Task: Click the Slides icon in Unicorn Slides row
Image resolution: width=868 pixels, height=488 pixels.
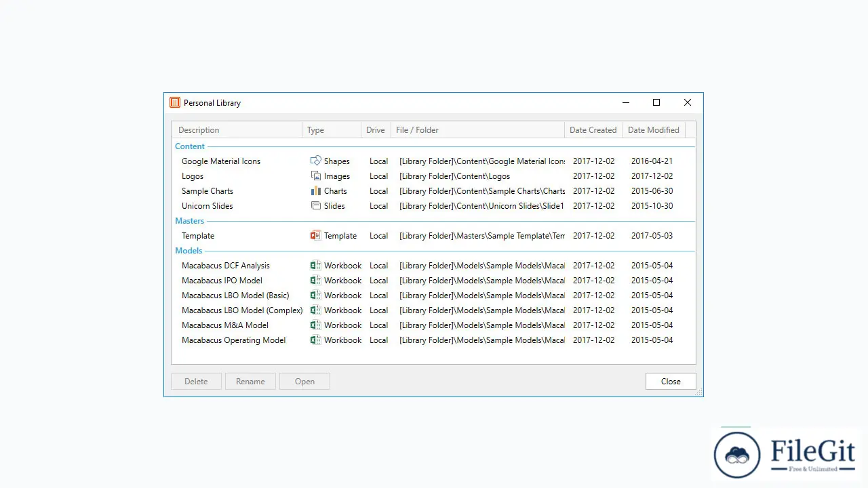Action: pyautogui.click(x=315, y=205)
